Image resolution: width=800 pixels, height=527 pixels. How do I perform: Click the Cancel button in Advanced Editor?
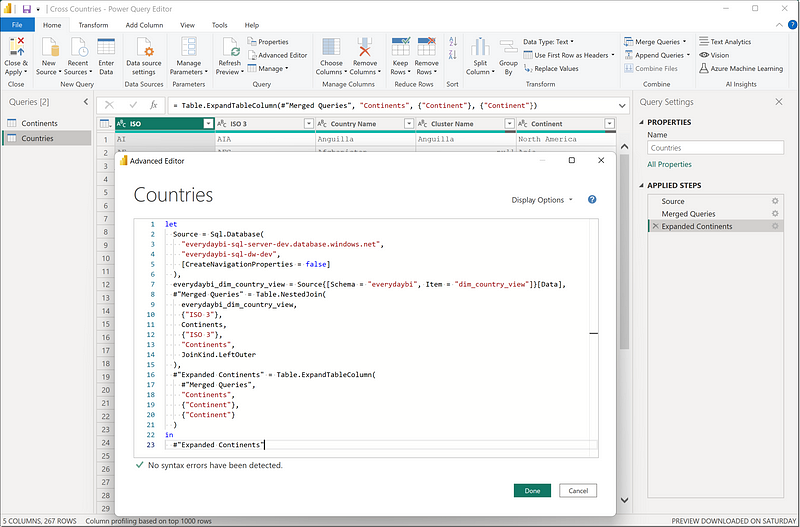[x=578, y=491]
